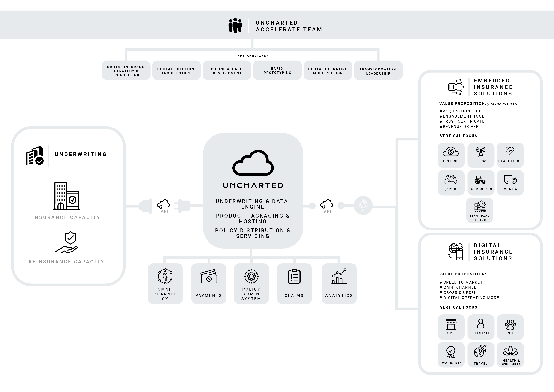Image resolution: width=554 pixels, height=392 pixels.
Task: Click the right API cloud icon
Action: [326, 204]
